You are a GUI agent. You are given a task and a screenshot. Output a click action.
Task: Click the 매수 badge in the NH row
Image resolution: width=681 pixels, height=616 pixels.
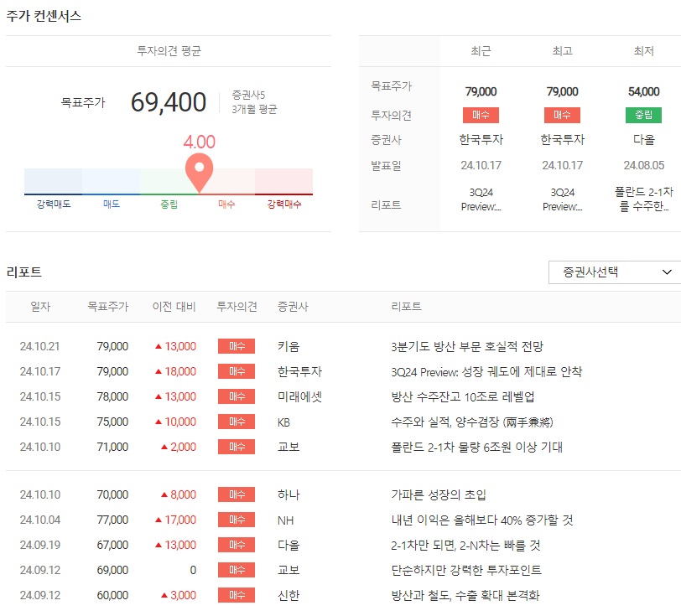[x=236, y=520]
